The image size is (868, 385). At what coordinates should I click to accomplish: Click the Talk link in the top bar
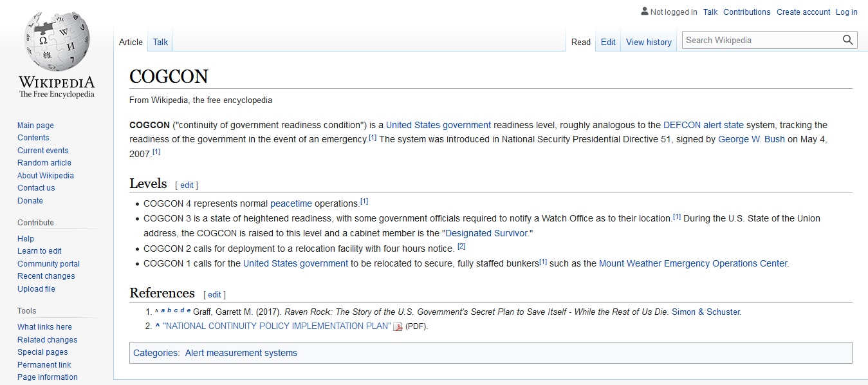tap(710, 12)
